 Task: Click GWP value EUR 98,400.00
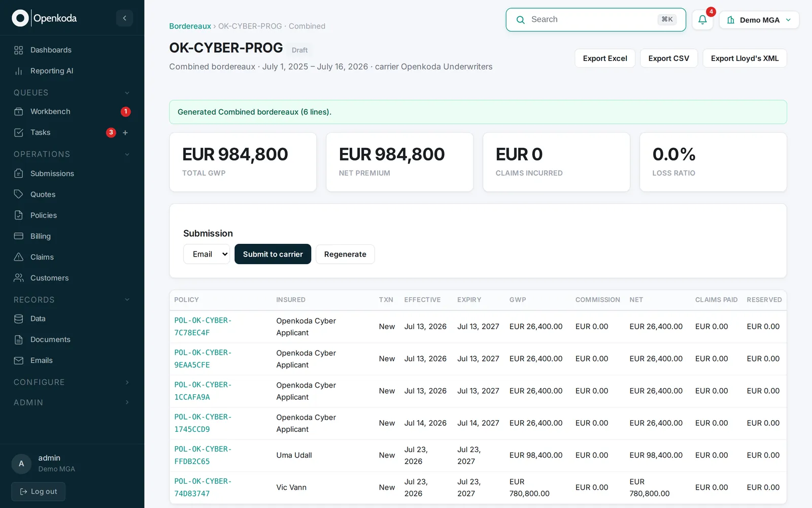tap(536, 455)
